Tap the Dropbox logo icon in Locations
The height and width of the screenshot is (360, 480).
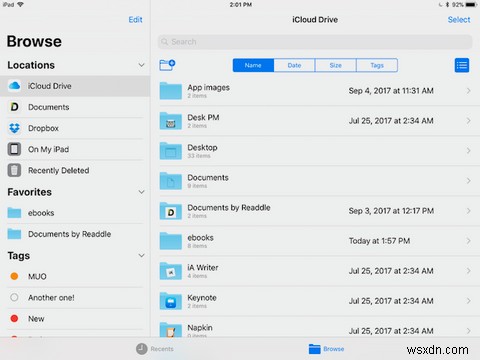[14, 128]
